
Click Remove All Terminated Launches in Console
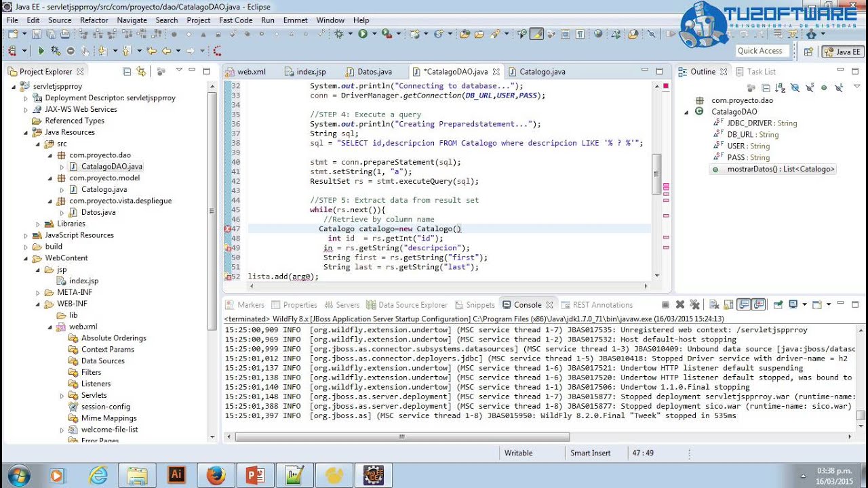[695, 305]
